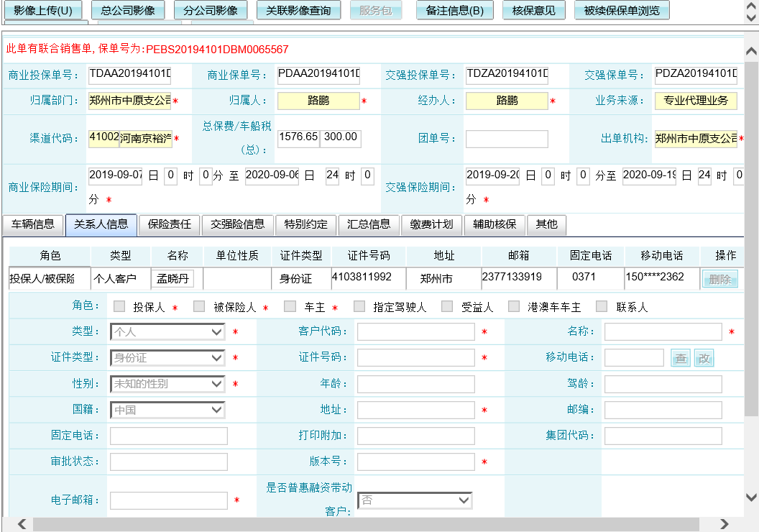This screenshot has height=532, width=759.
Task: Tick the 被保险人 role checkbox
Action: coord(199,306)
